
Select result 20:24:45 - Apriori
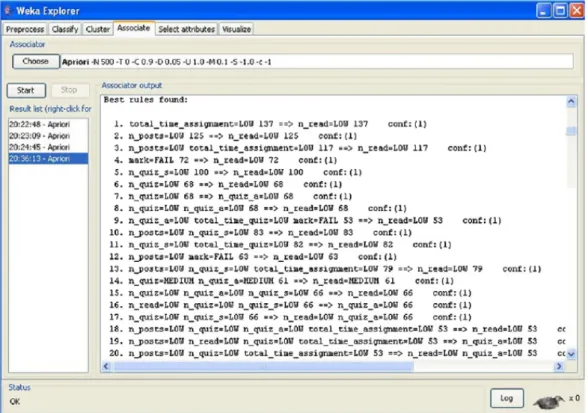point(48,147)
